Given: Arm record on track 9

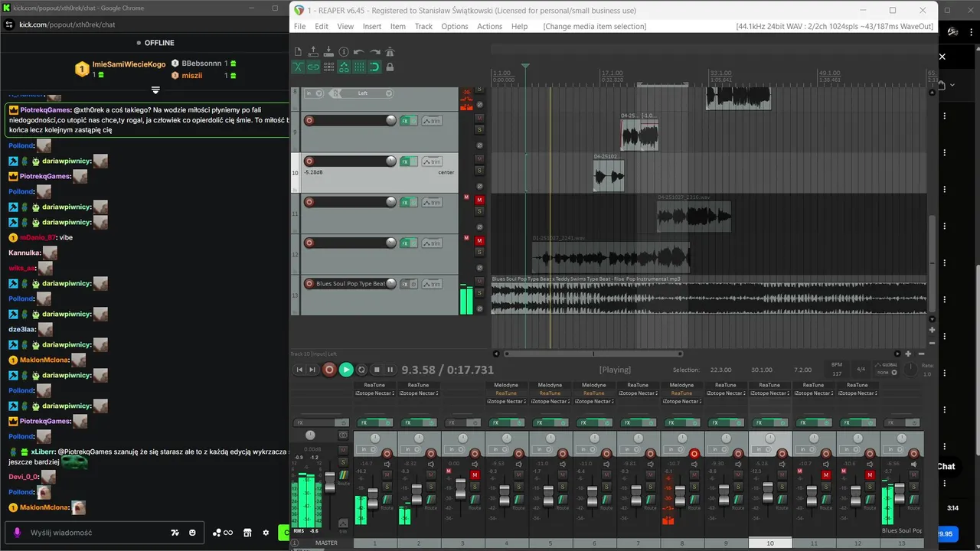Looking at the screenshot, I should coord(309,120).
